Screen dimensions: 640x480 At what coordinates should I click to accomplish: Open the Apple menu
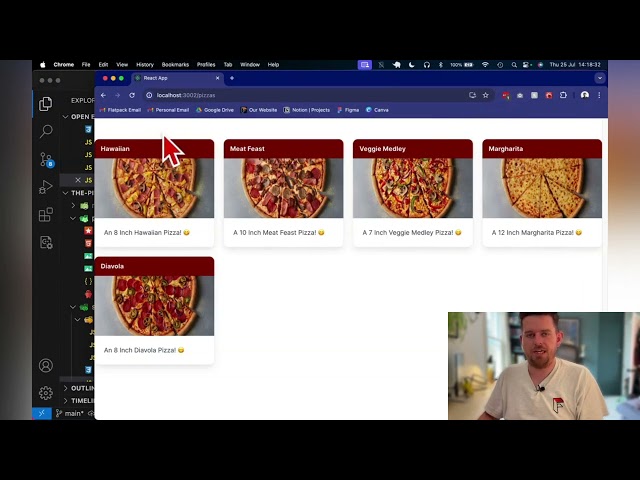pyautogui.click(x=43, y=64)
